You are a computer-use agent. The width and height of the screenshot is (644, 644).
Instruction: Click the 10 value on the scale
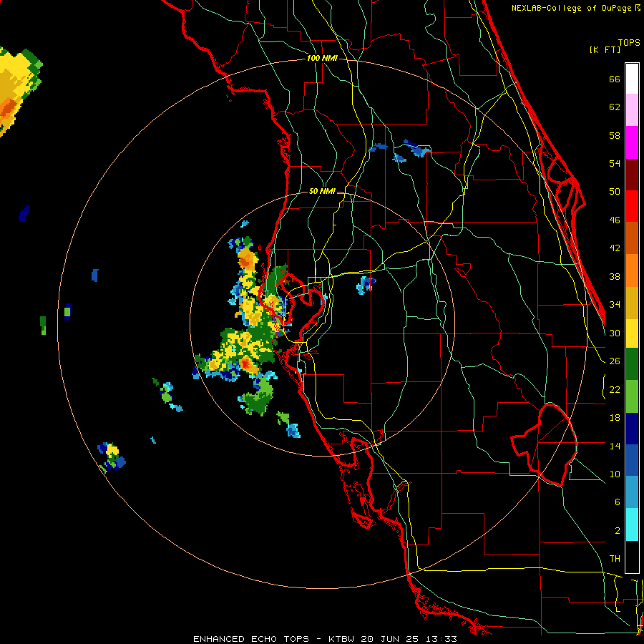coord(615,474)
